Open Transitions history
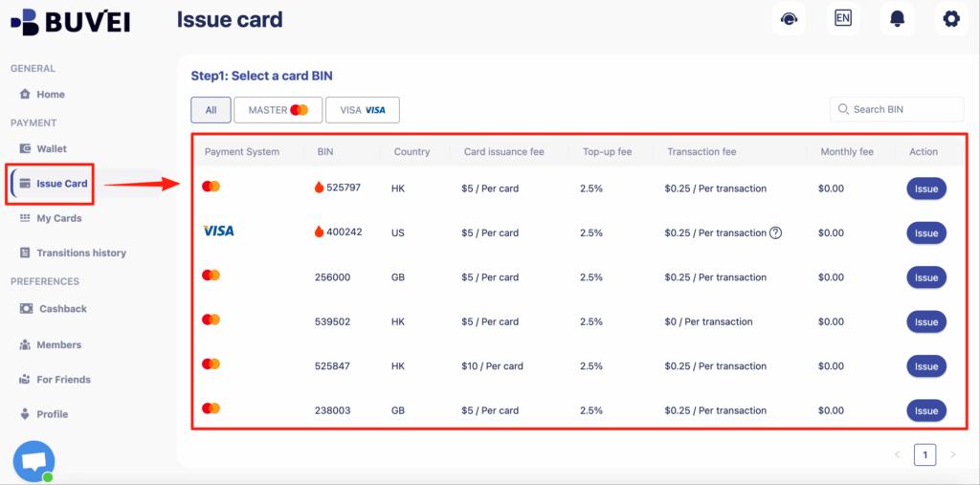The image size is (980, 485). 80,253
